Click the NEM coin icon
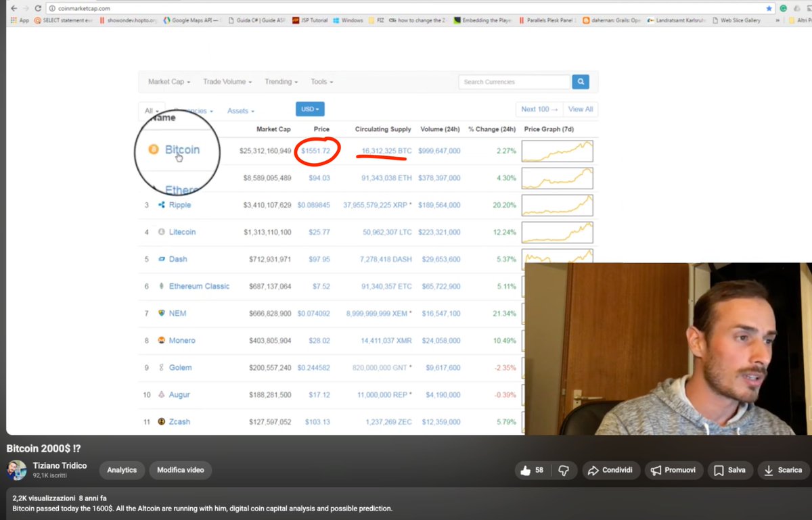The width and height of the screenshot is (812, 520). 162,313
